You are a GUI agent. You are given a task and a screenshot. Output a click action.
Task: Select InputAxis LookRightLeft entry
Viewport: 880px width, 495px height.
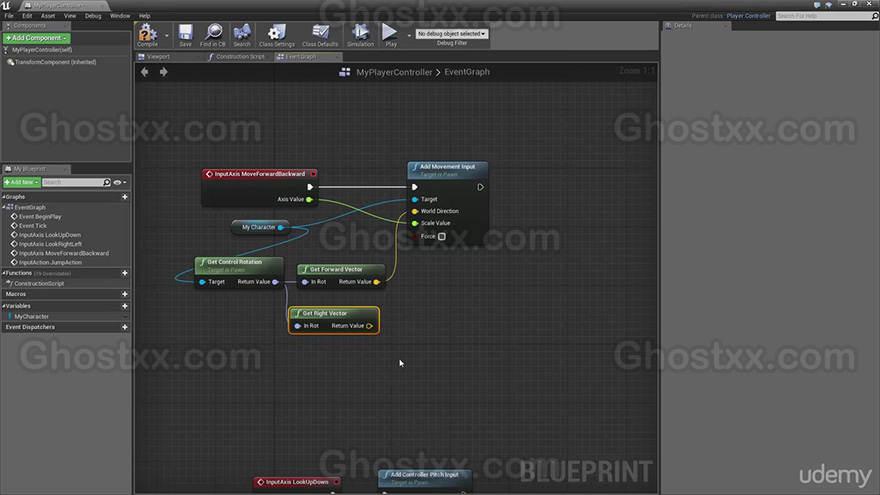pos(50,244)
